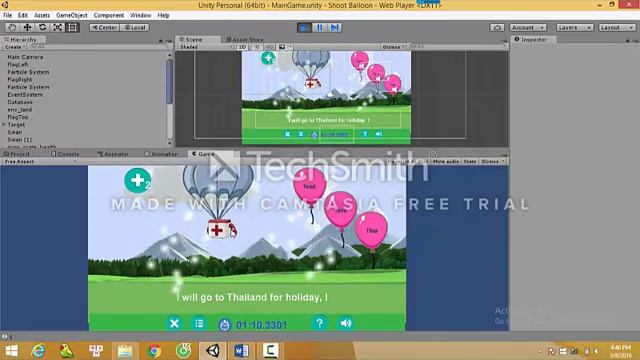640x360 pixels.
Task: Select the Rotate tool
Action: pos(42,27)
